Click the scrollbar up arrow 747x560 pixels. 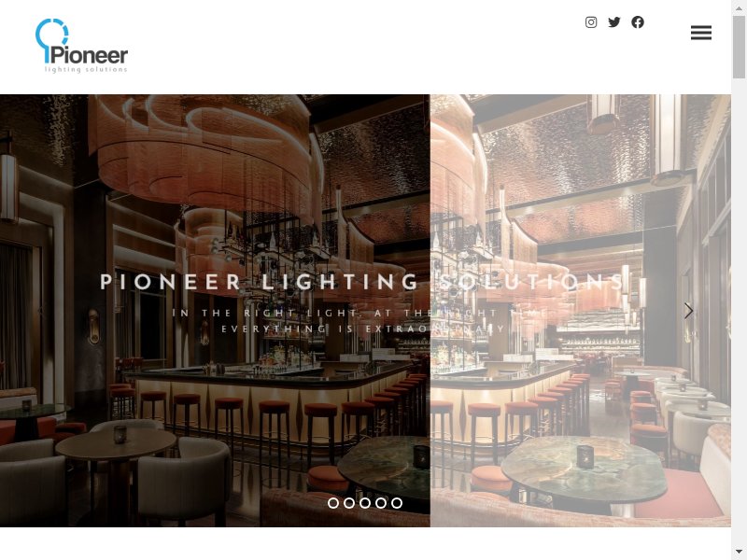(739, 8)
